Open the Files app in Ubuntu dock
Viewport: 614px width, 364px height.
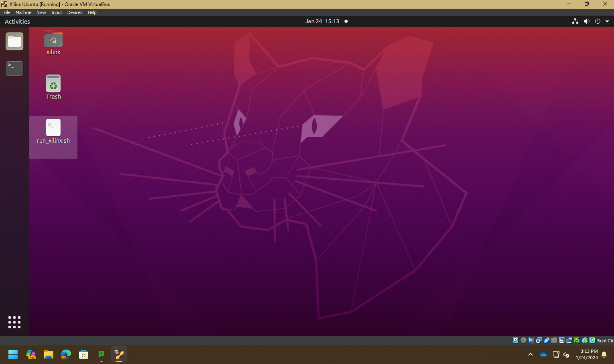click(14, 41)
